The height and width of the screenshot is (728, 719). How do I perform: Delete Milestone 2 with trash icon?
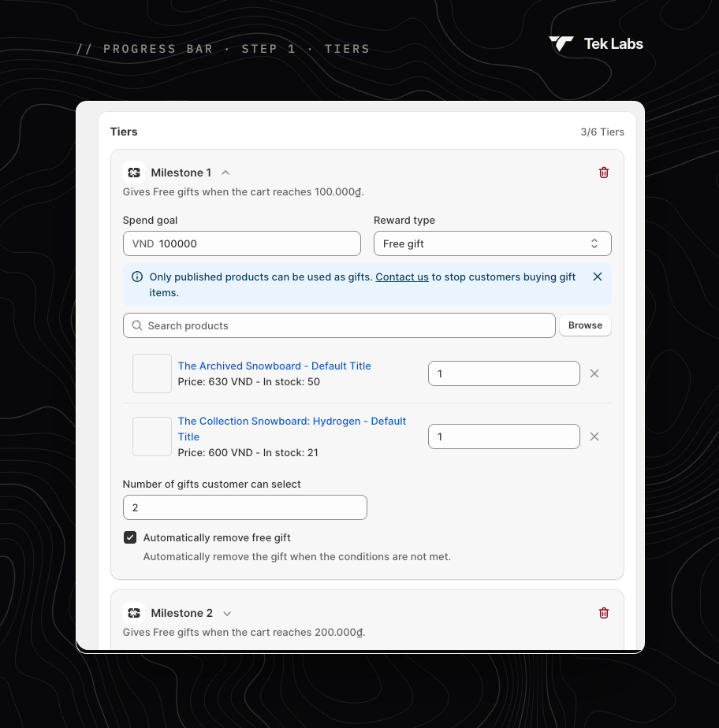click(603, 613)
